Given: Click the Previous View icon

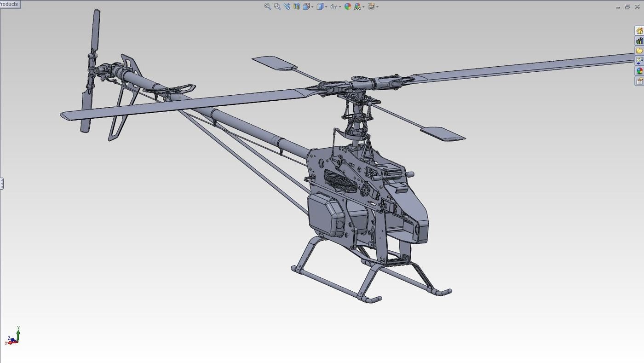Looking at the screenshot, I should (x=287, y=6).
